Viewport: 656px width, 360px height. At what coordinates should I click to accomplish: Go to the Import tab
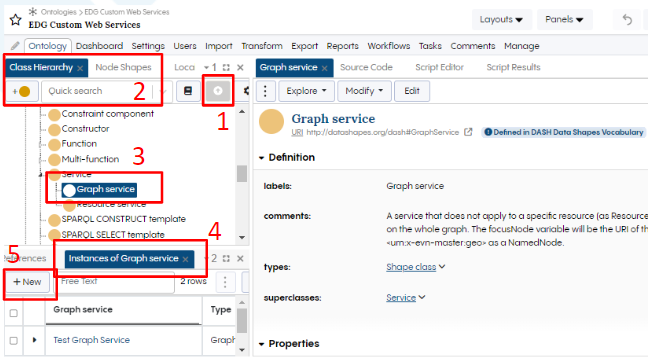(219, 46)
